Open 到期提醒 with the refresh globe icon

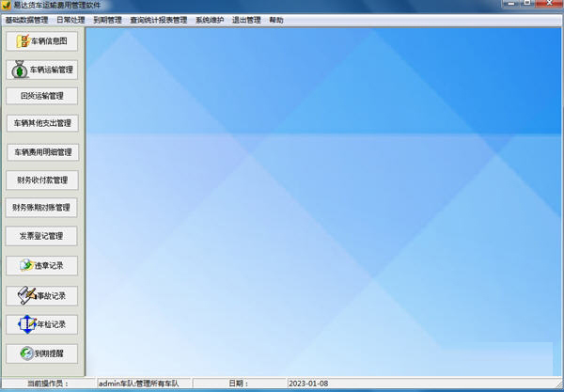point(41,353)
